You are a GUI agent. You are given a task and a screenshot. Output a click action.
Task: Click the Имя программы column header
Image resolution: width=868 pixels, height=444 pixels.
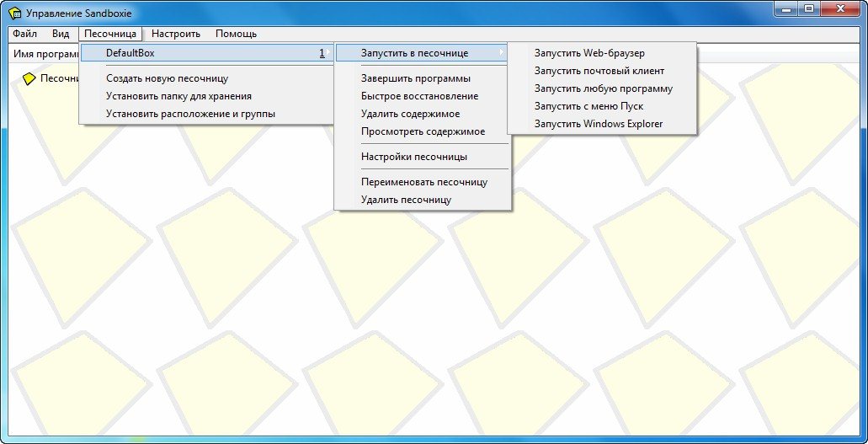coord(42,54)
